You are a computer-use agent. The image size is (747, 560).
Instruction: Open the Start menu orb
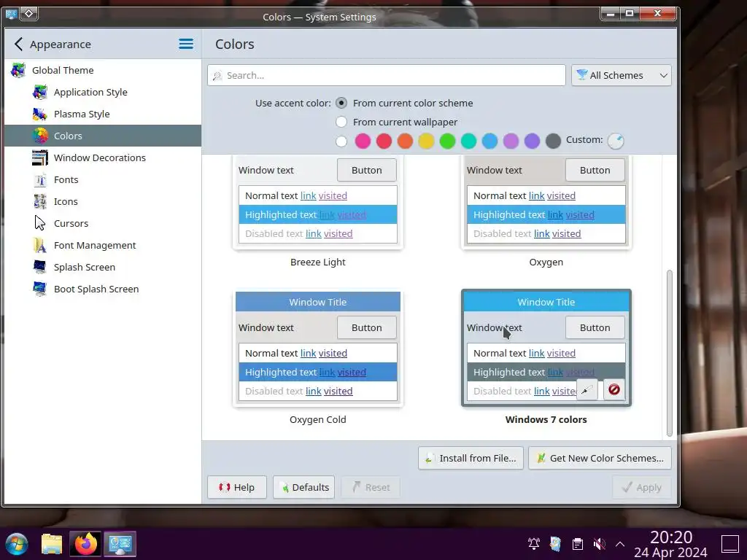coord(18,544)
